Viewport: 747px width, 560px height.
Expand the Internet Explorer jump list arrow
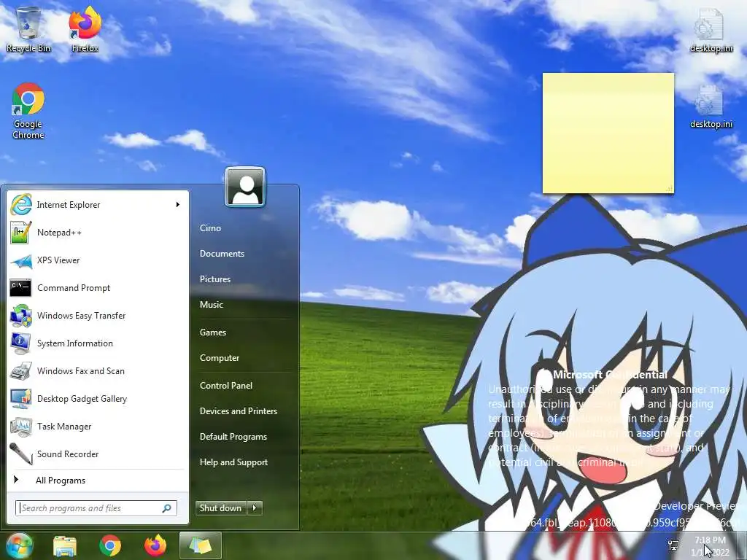click(x=178, y=205)
